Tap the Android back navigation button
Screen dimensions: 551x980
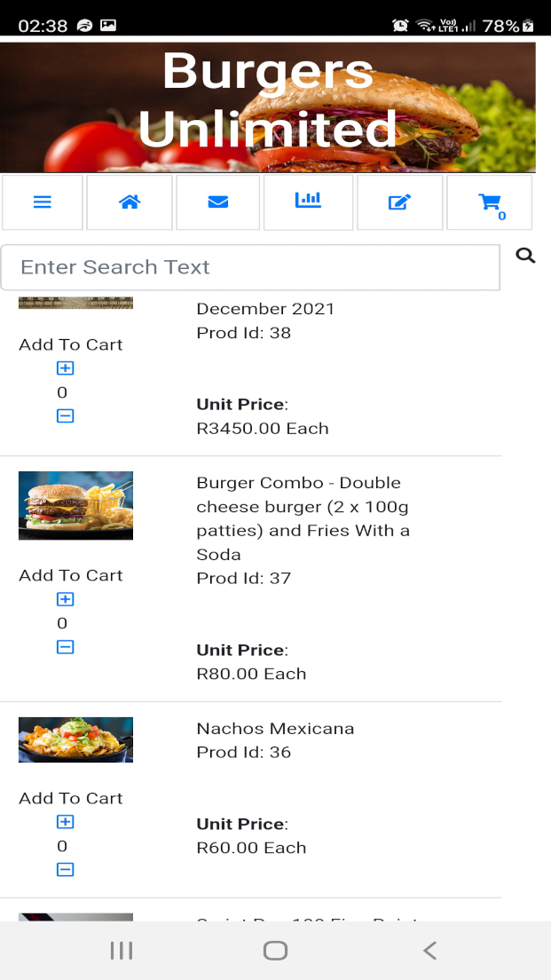tap(429, 951)
